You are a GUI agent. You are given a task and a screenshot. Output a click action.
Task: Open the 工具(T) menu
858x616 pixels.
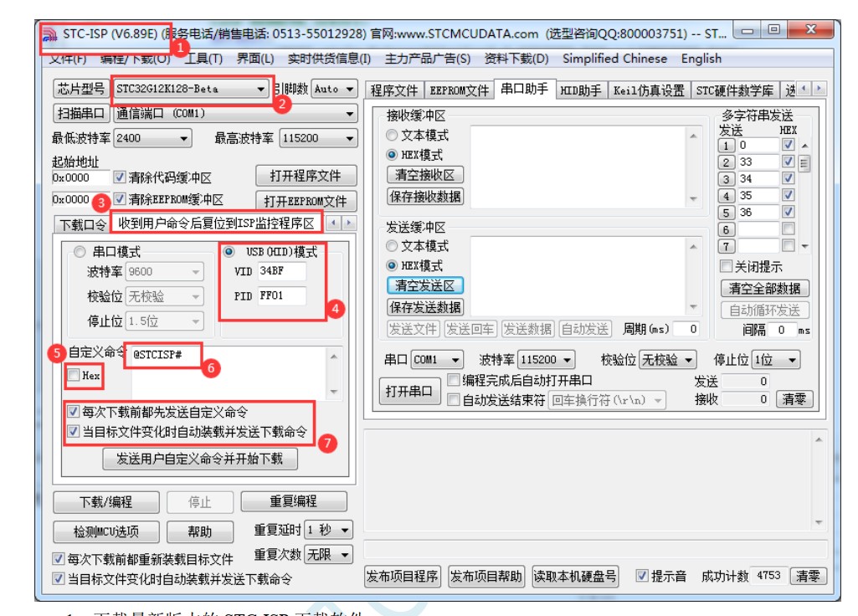[203, 59]
